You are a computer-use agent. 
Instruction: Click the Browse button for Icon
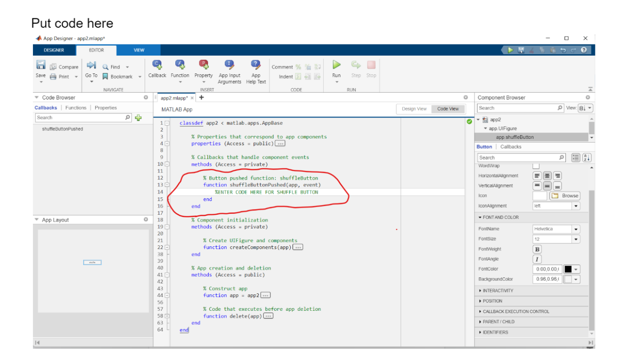click(x=565, y=196)
